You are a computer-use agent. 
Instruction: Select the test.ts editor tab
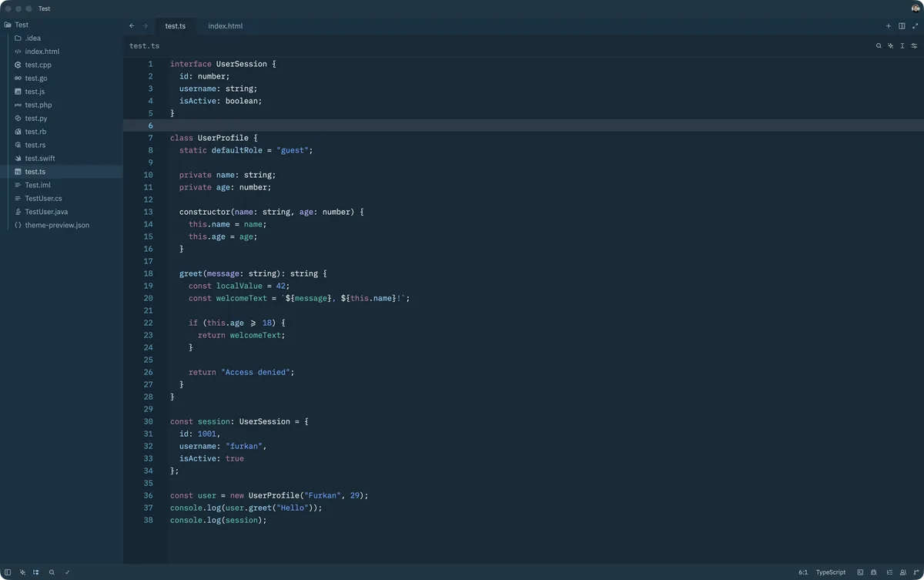point(175,26)
